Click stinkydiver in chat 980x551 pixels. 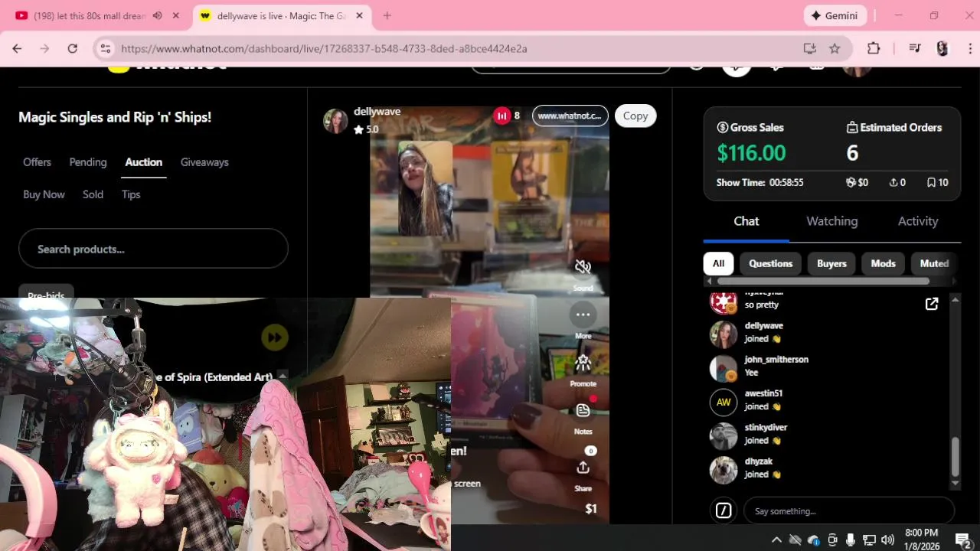pos(766,428)
